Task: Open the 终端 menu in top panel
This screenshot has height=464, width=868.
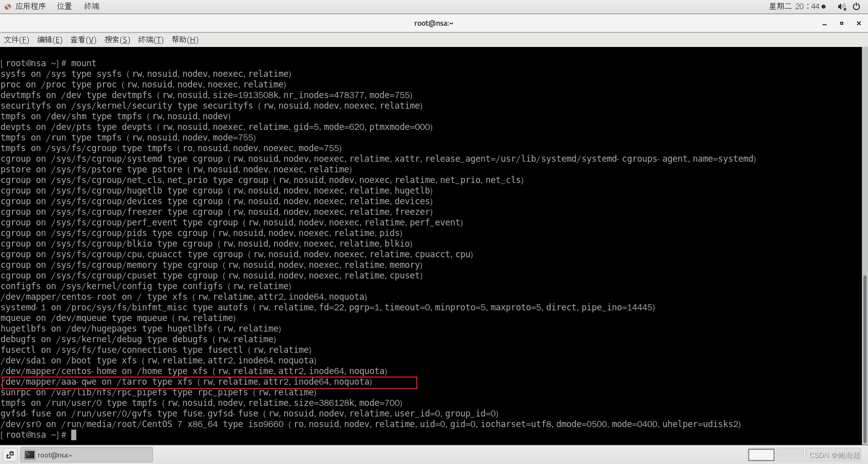Action: coord(91,6)
